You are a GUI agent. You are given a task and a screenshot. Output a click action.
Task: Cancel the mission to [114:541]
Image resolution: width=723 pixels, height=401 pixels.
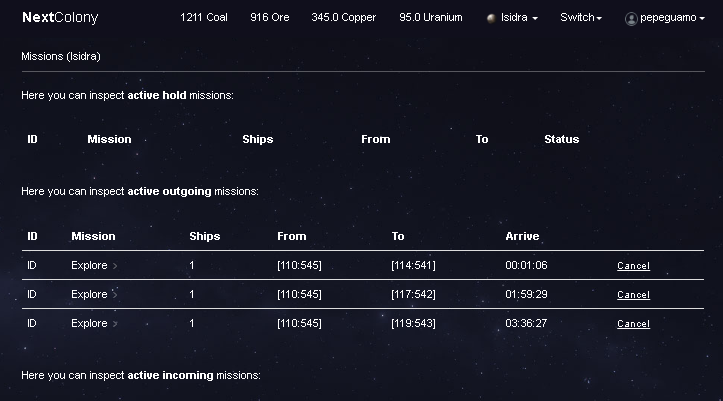[633, 266]
